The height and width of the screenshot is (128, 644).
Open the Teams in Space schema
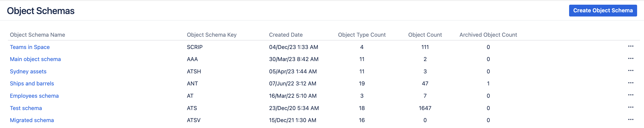click(x=30, y=47)
